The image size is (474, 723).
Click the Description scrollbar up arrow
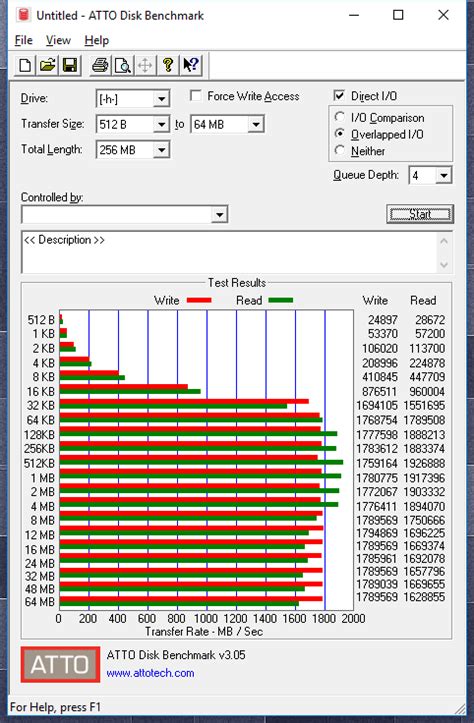444,241
